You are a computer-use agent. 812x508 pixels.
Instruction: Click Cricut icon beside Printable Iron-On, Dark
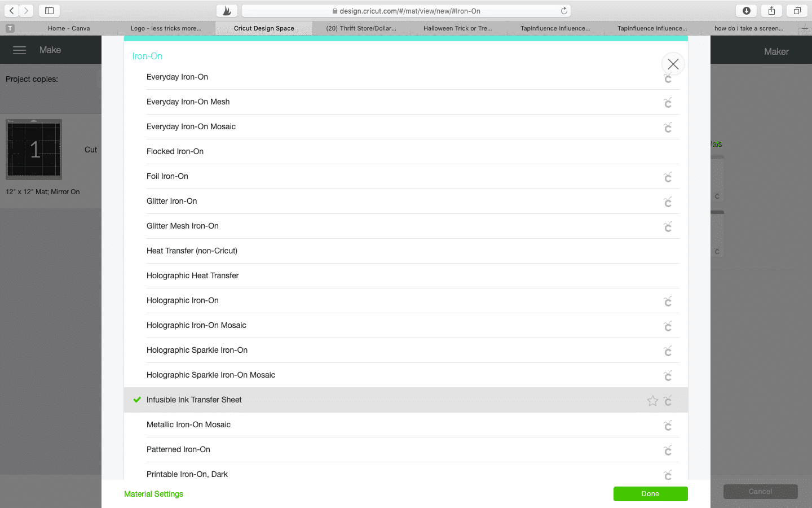(668, 475)
